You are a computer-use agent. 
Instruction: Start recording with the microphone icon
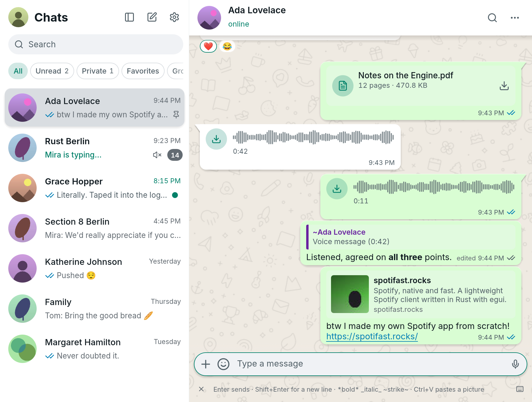pyautogui.click(x=515, y=364)
